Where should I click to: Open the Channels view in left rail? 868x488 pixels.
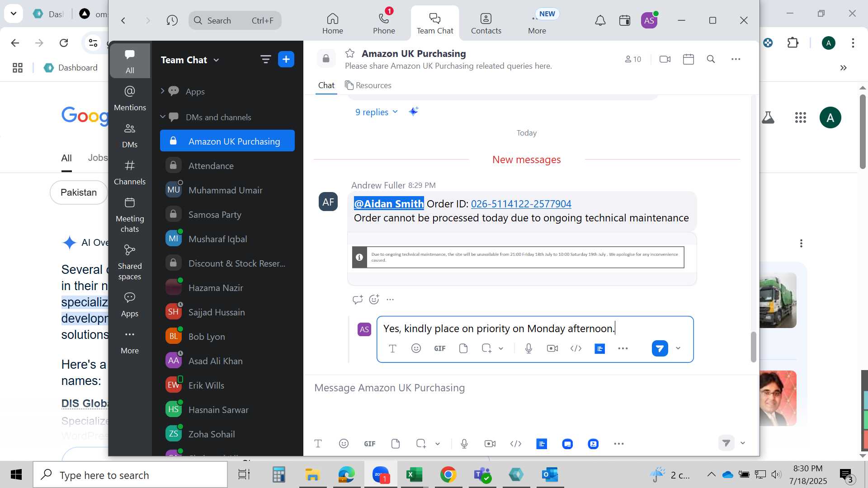coord(130,172)
